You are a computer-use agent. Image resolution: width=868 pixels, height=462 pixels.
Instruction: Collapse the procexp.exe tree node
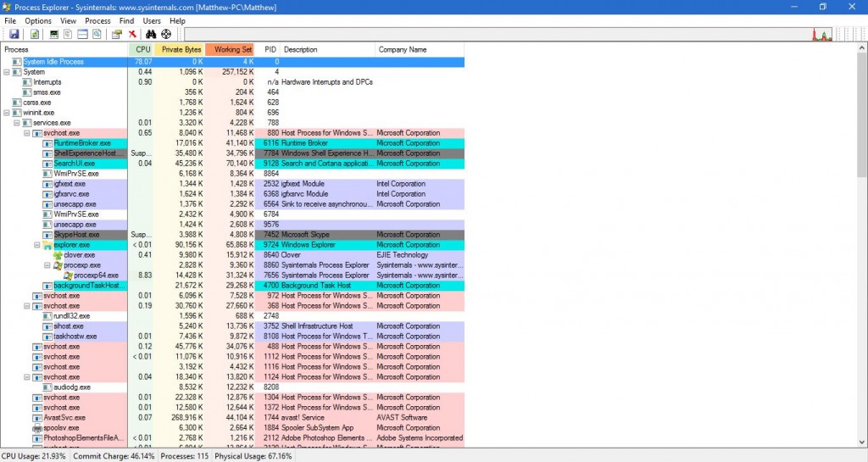tap(47, 265)
